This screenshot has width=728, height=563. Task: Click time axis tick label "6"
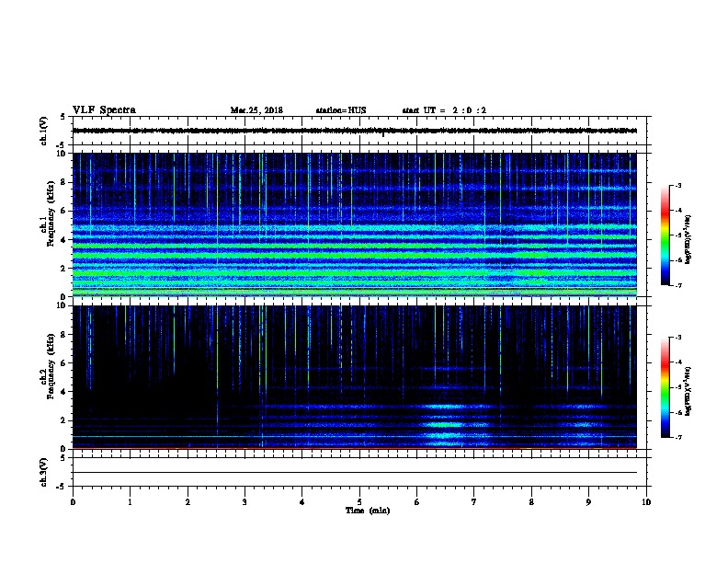416,502
